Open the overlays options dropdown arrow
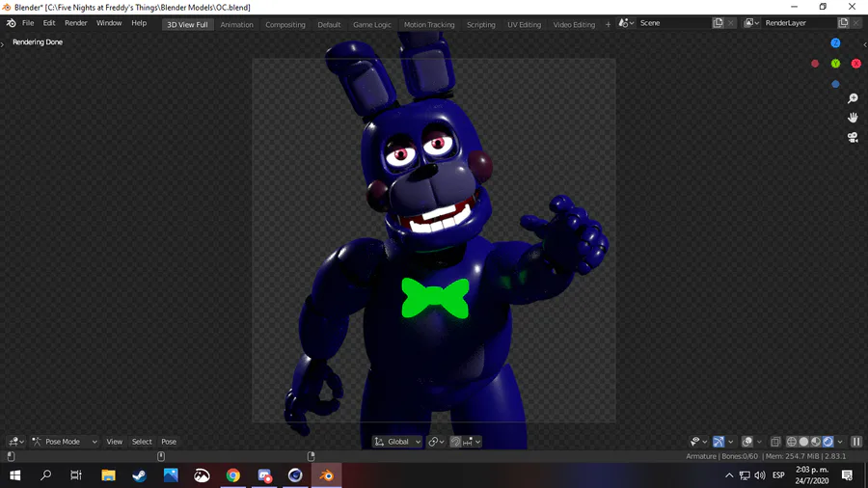868x488 pixels. [x=760, y=442]
